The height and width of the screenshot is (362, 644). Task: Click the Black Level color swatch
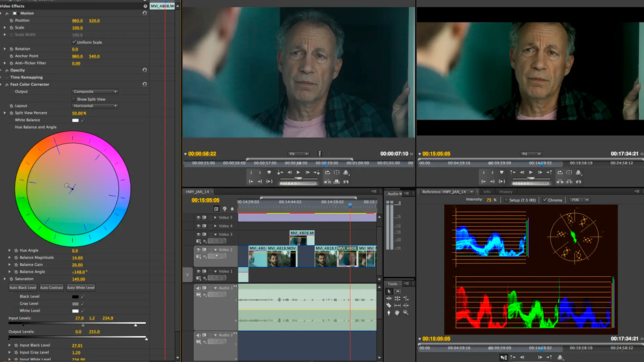point(75,297)
